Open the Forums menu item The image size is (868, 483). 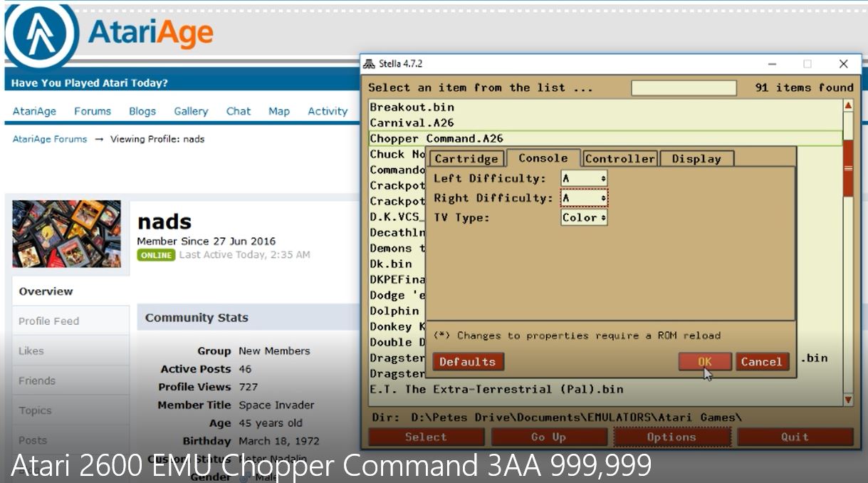pyautogui.click(x=93, y=111)
